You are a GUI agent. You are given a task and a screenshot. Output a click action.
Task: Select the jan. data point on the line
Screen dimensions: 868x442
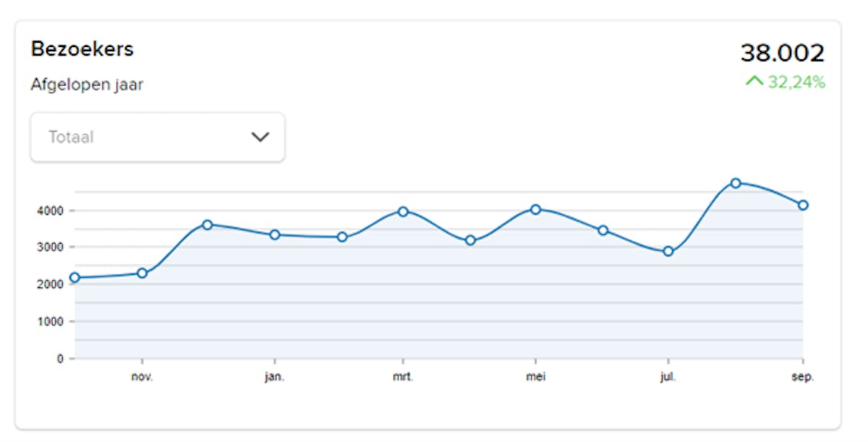coord(275,235)
